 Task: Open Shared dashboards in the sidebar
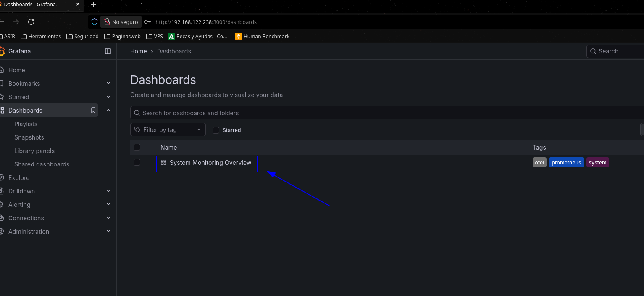point(42,164)
